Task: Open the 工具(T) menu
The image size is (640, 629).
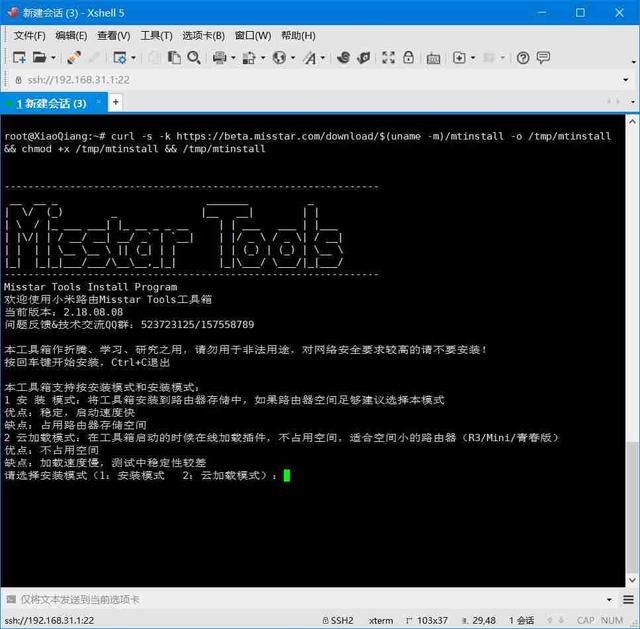Action: pos(156,36)
